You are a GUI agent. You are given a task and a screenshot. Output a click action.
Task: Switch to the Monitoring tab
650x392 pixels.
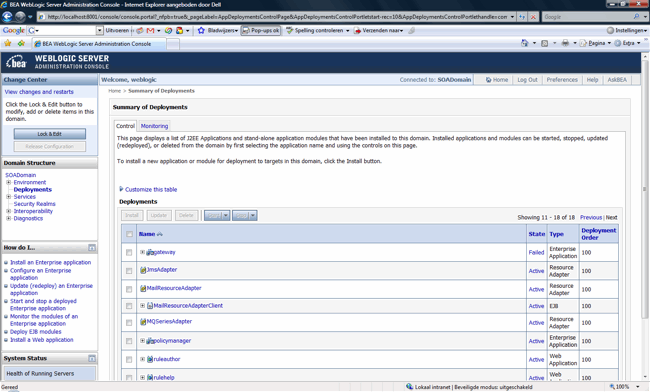pyautogui.click(x=154, y=126)
